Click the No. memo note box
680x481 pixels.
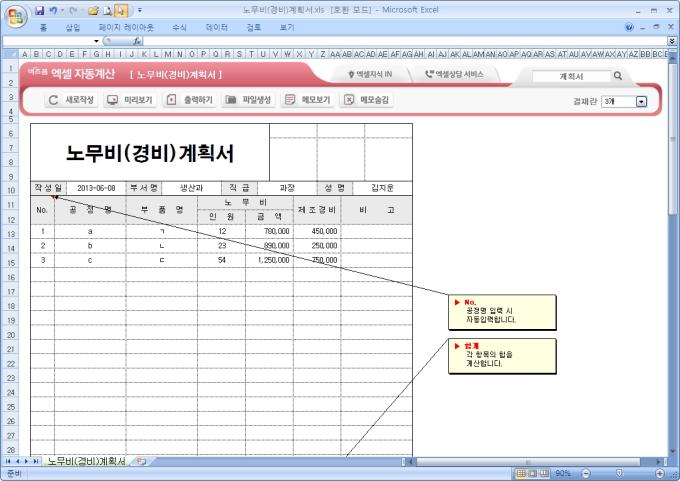click(x=502, y=312)
